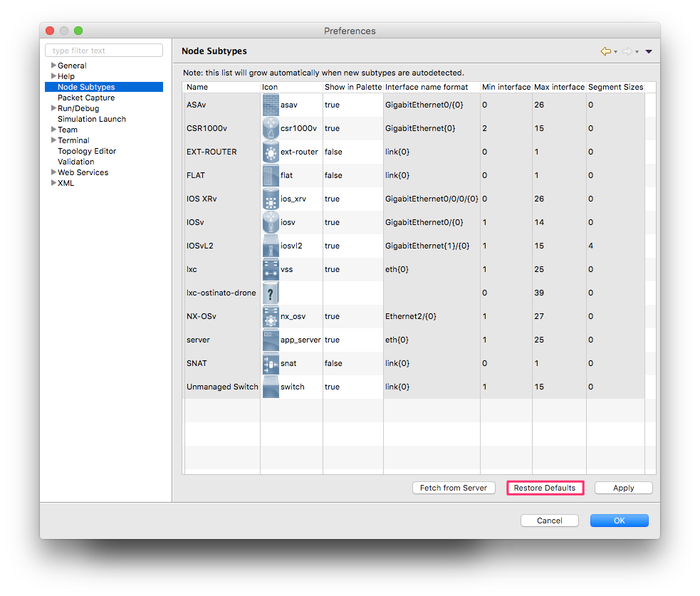Screen dimensions: 700x596
Task: Click the Apply button
Action: point(623,488)
